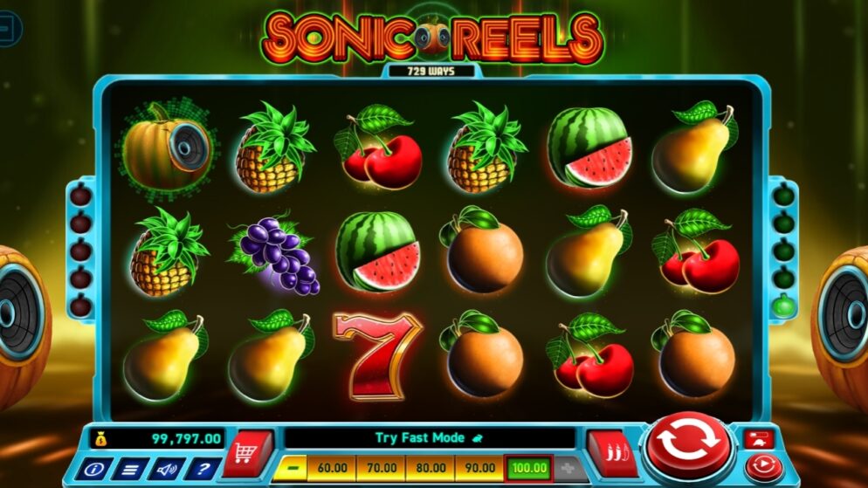This screenshot has width=868, height=488.
Task: Select the highlighted 100.00 bet
Action: (x=528, y=468)
